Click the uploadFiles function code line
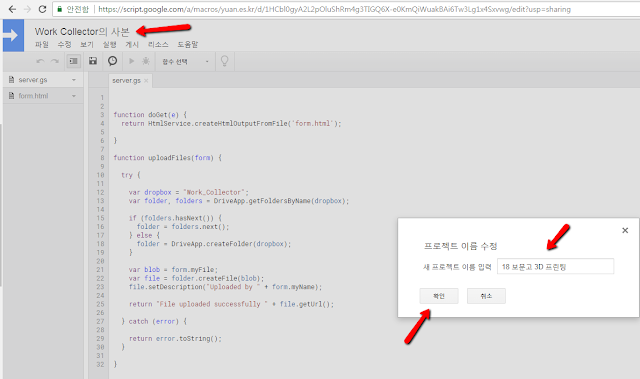Screen dimensions: 640x379 click(x=167, y=158)
